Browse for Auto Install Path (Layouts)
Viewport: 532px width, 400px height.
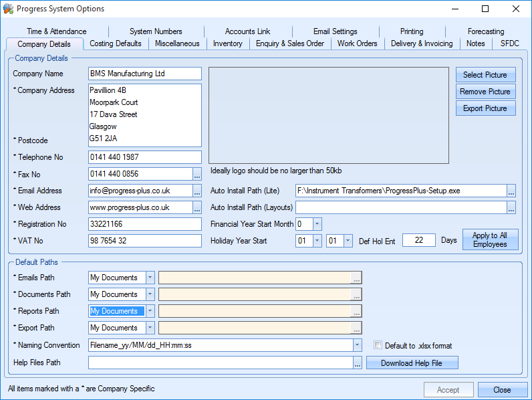coord(511,207)
